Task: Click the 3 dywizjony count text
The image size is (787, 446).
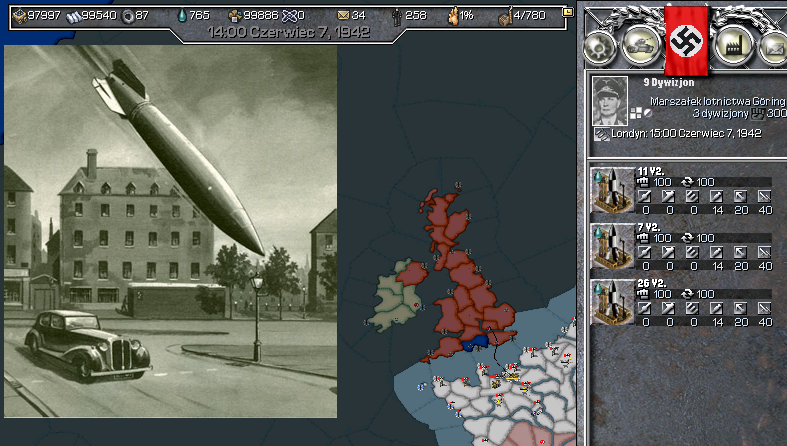Action: point(721,113)
